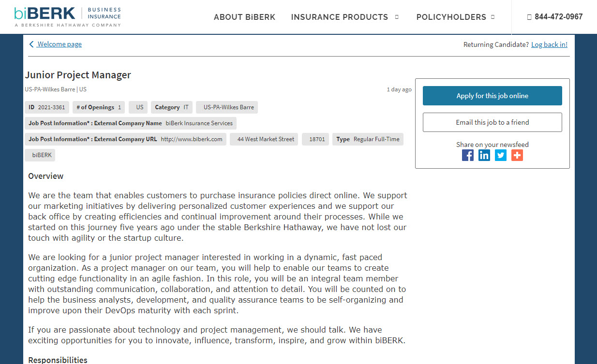This screenshot has width=597, height=364.
Task: Click the 1 day ago posting date
Action: (x=399, y=89)
